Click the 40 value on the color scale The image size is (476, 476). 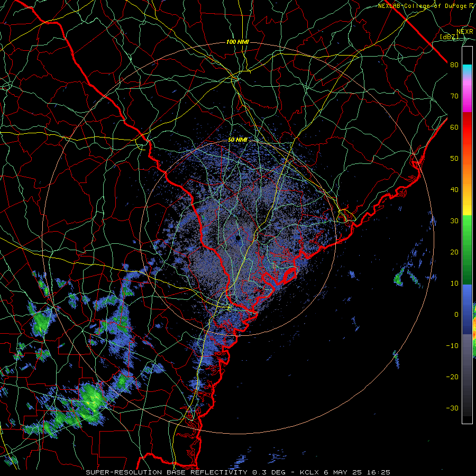(x=454, y=190)
